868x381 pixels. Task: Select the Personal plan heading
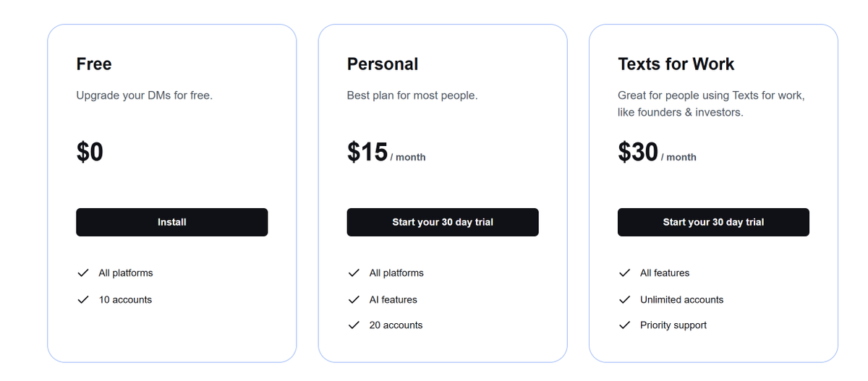tap(383, 64)
